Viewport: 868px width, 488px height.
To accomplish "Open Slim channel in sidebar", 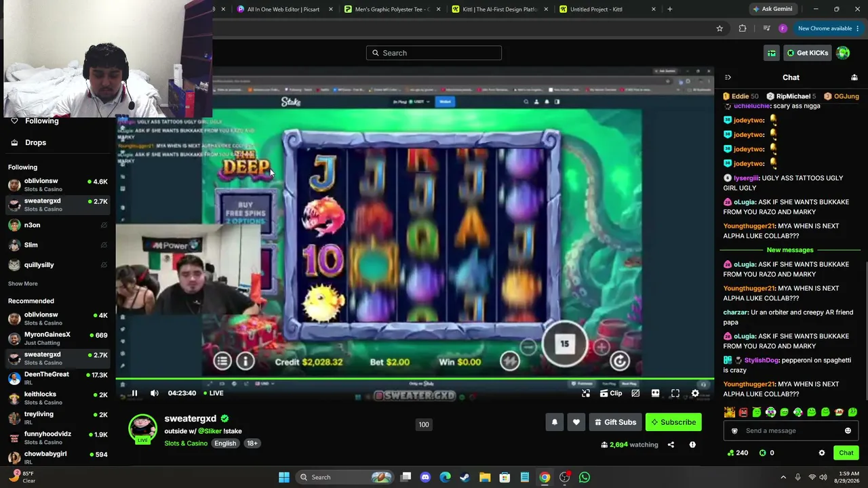I will coord(58,245).
